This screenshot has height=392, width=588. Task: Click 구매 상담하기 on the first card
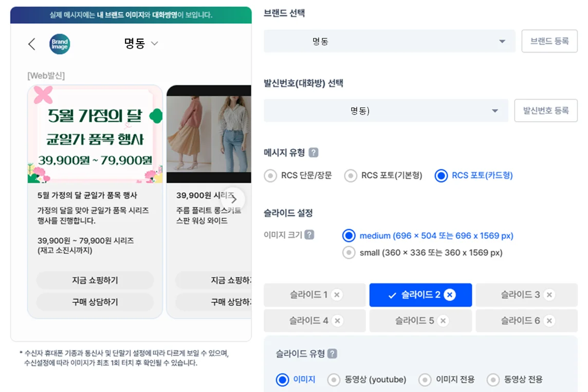tap(95, 302)
